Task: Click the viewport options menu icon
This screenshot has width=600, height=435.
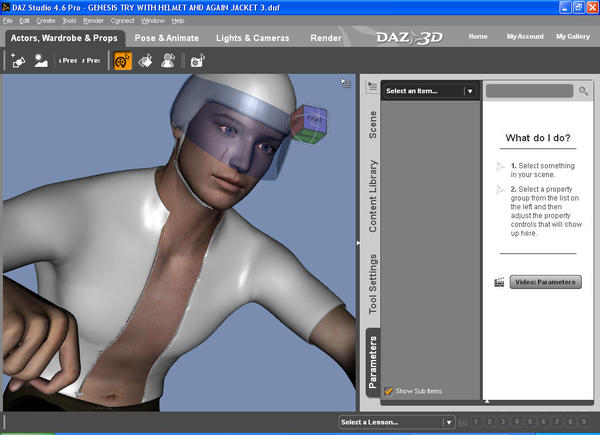Action: 346,83
